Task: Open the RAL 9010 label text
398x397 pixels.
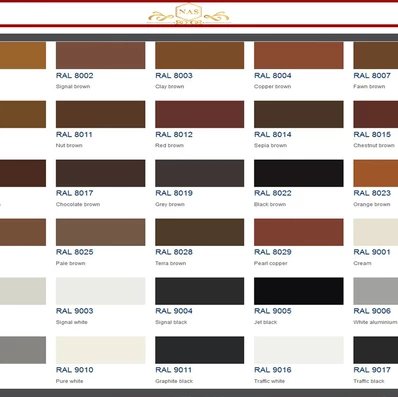Action: click(75, 370)
